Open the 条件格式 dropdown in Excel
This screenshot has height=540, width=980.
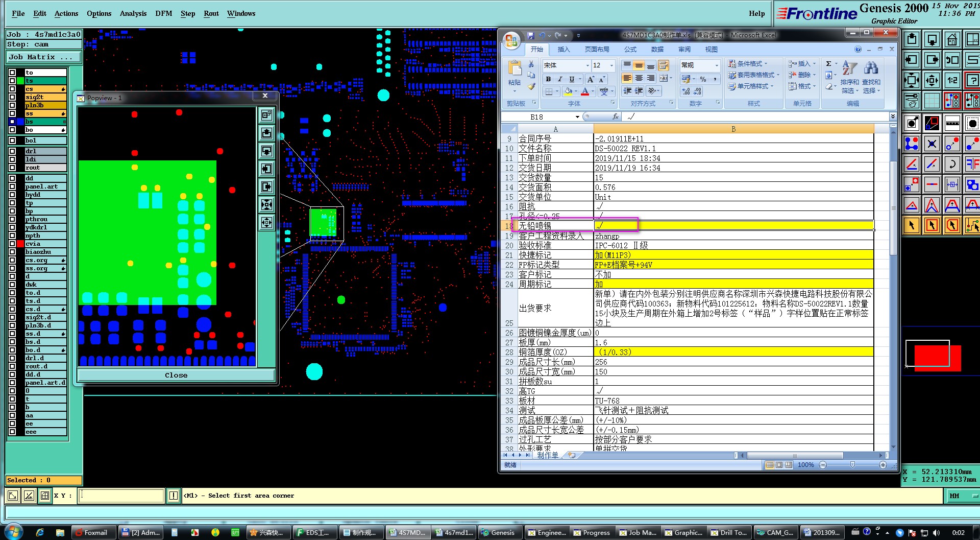[748, 64]
